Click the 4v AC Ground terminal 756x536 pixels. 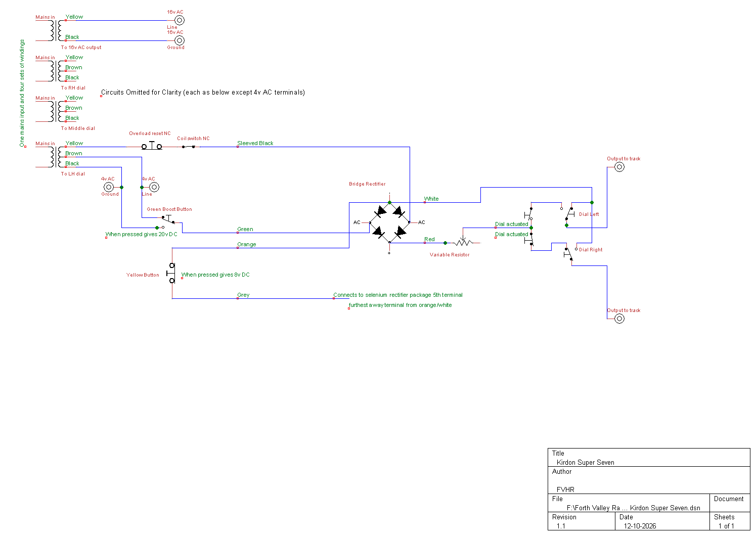click(109, 187)
